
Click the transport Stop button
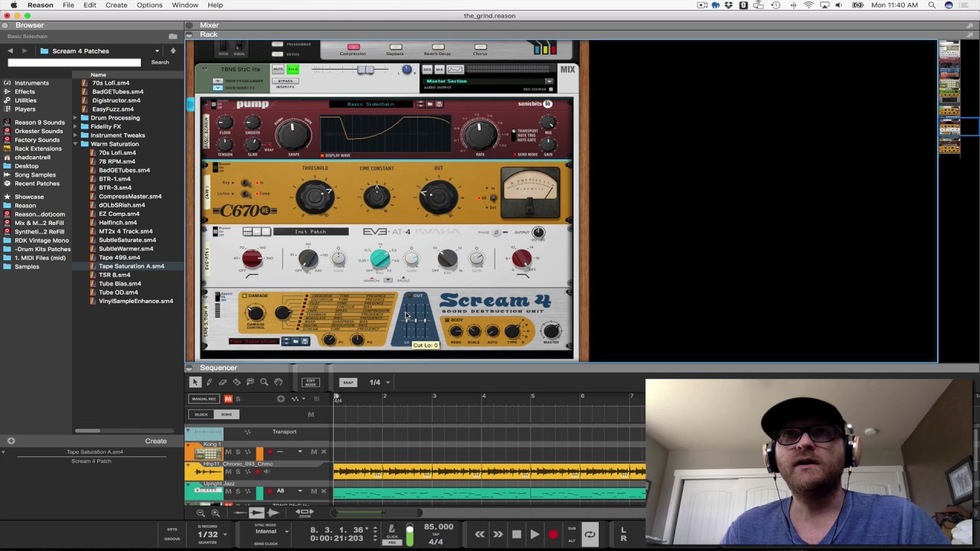click(516, 535)
